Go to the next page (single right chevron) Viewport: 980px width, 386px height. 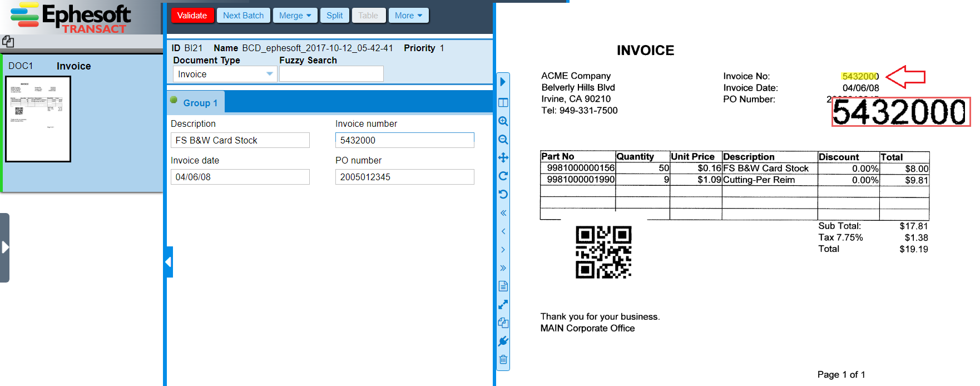503,250
